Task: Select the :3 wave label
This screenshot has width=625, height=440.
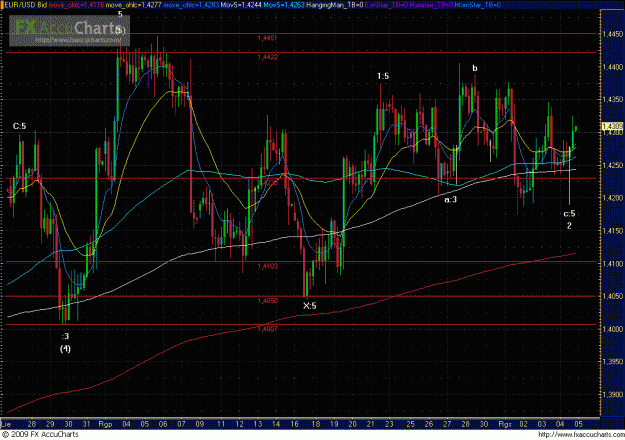Action: (65, 336)
